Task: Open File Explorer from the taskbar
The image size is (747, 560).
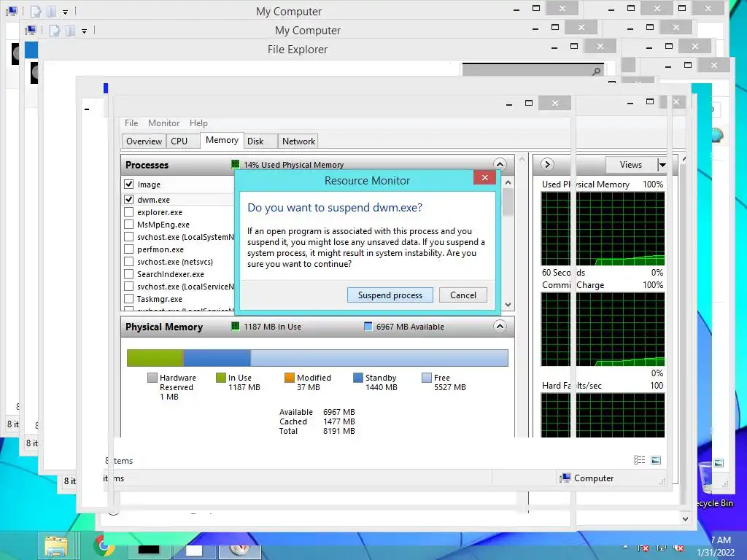Action: (x=56, y=546)
